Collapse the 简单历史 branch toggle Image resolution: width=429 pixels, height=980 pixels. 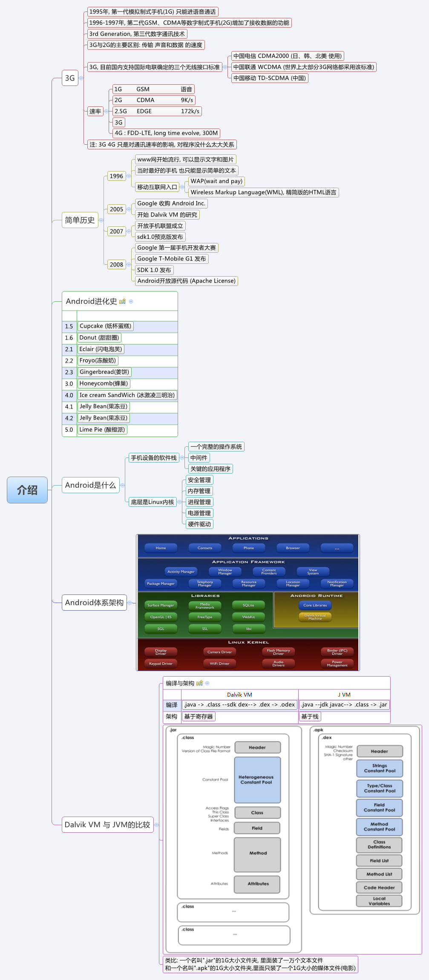101,220
